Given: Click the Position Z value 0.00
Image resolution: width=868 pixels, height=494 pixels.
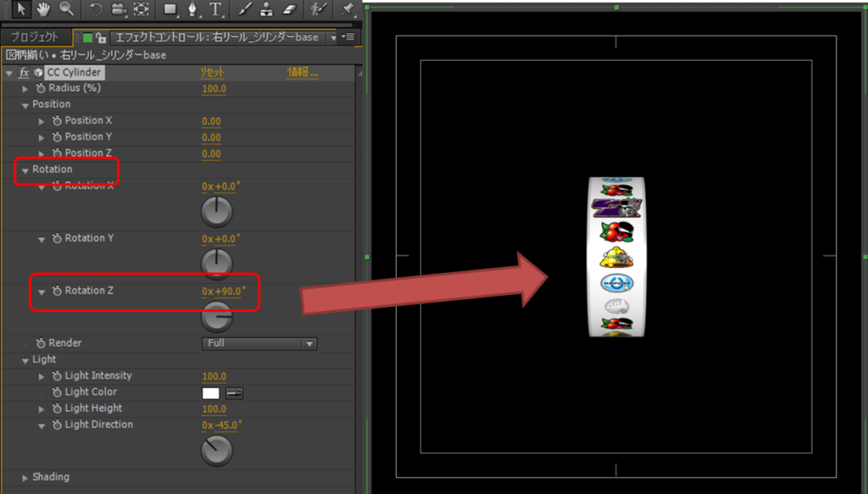Looking at the screenshot, I should 211,153.
